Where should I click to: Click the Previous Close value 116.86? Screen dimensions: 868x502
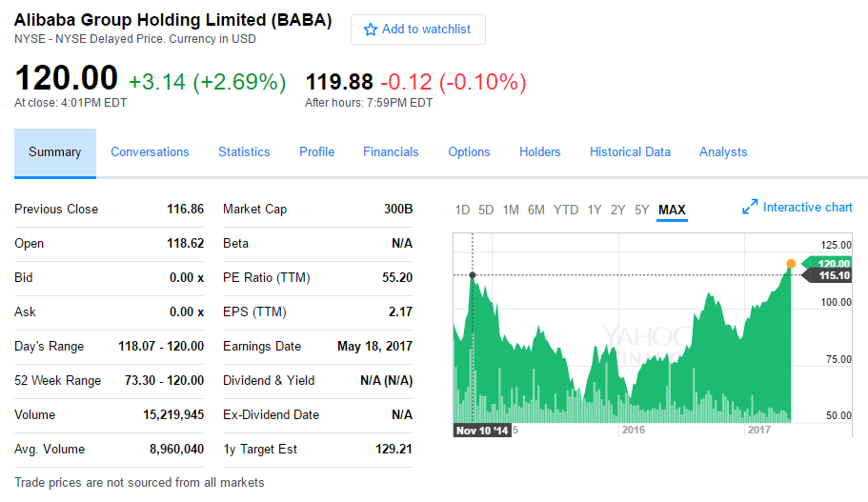186,210
